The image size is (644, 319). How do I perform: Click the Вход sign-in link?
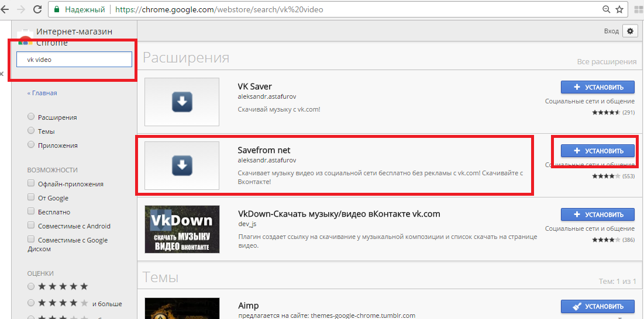point(611,31)
